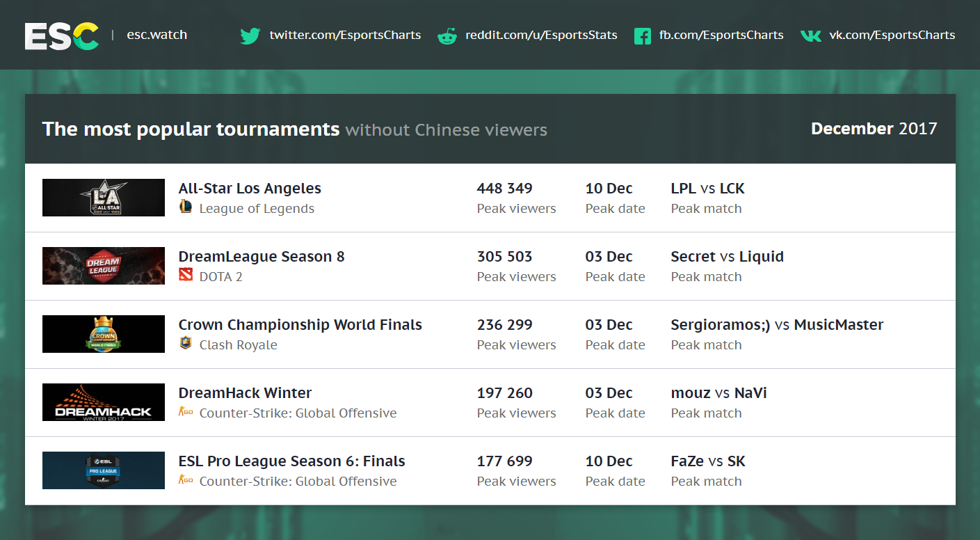The image size is (980, 540).
Task: Click the Crown Championship banner thumbnail
Action: (x=104, y=334)
